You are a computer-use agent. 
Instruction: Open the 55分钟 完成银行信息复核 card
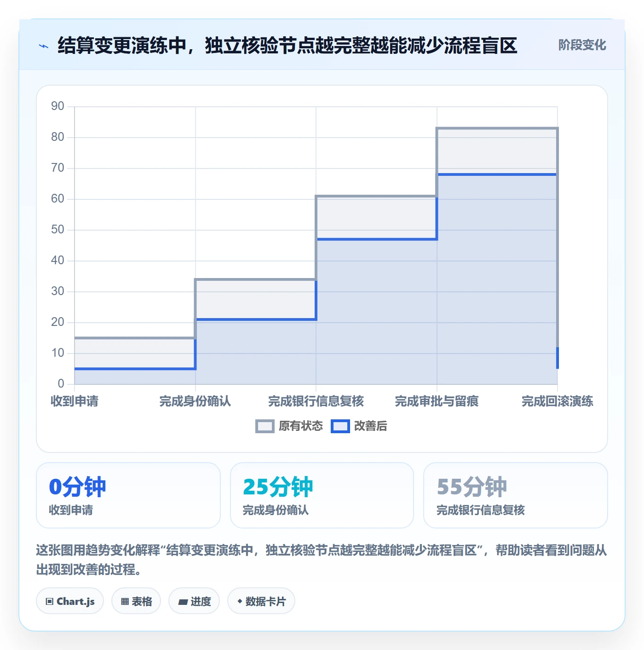[x=516, y=495]
